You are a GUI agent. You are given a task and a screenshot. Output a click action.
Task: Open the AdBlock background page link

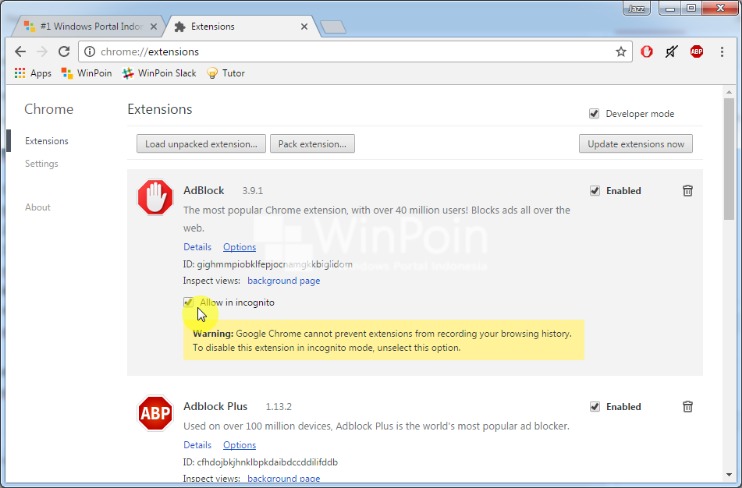(283, 281)
